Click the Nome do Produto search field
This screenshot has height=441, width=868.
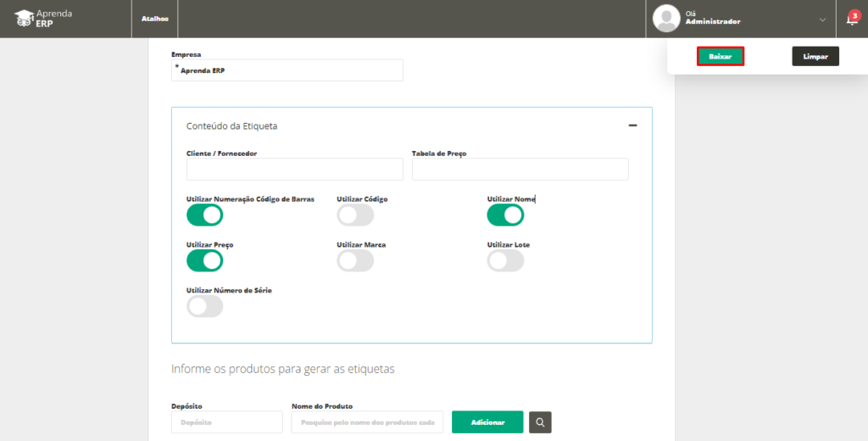[x=368, y=422]
